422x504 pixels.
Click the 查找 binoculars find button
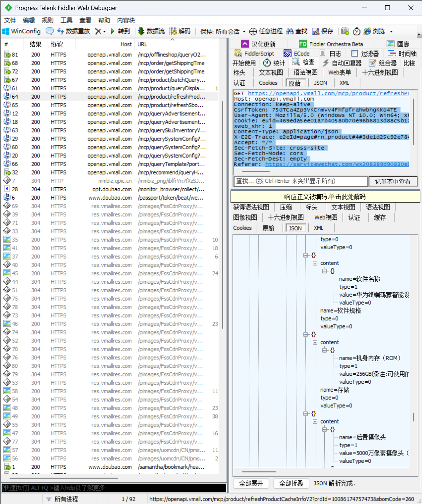[297, 31]
